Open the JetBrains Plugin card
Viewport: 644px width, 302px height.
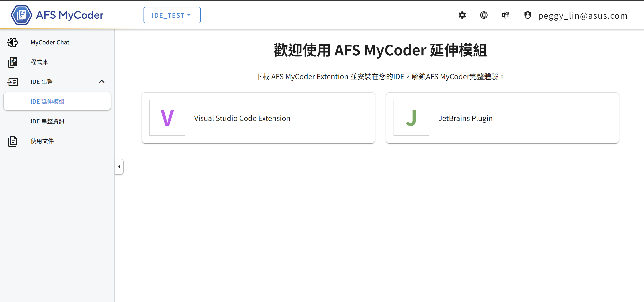pos(502,118)
